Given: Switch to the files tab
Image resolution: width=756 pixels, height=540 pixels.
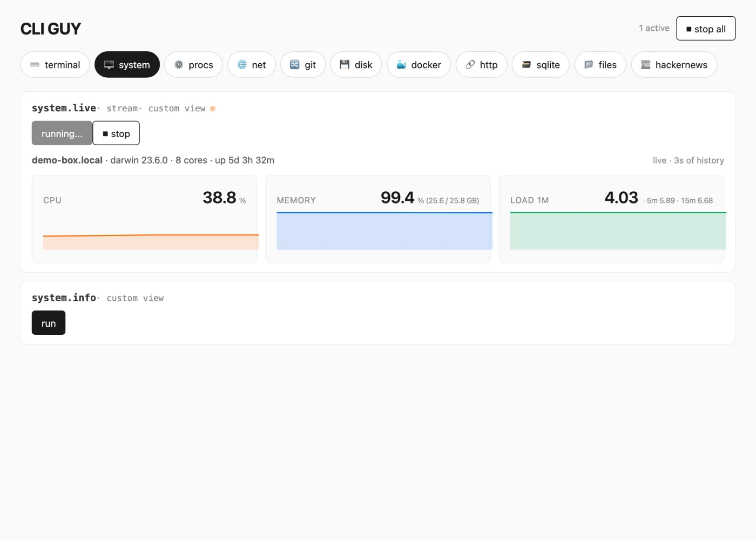Looking at the screenshot, I should click(x=600, y=65).
